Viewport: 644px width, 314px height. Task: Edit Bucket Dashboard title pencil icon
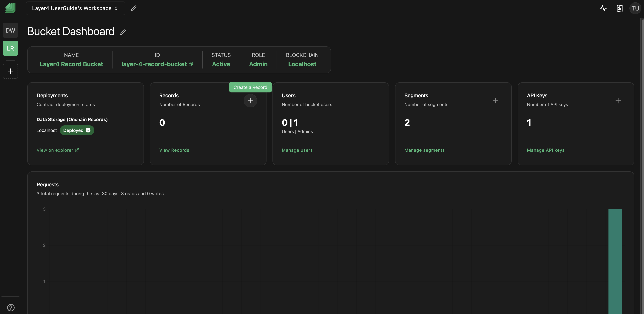[x=123, y=32]
